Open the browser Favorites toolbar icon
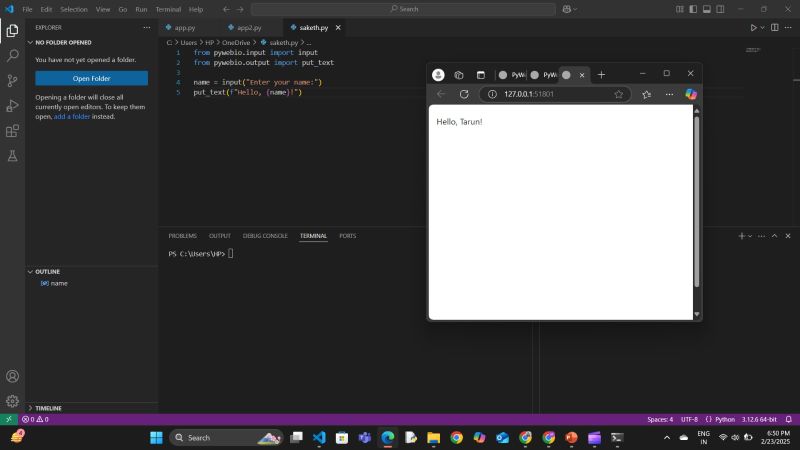This screenshot has width=800, height=450. 646,94
